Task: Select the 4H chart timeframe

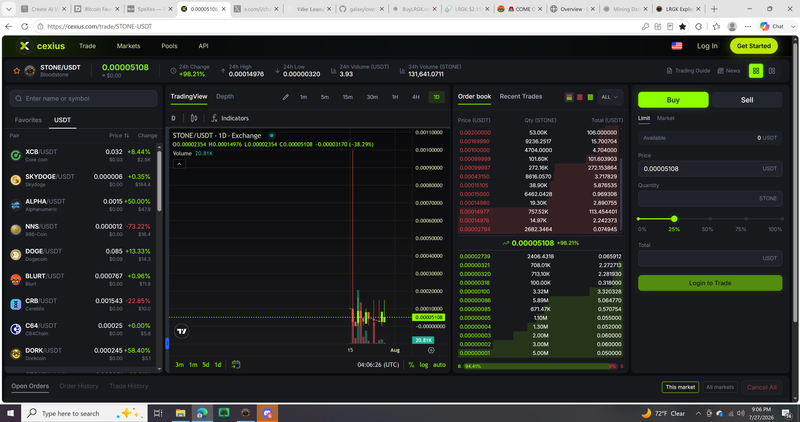Action: 416,97
